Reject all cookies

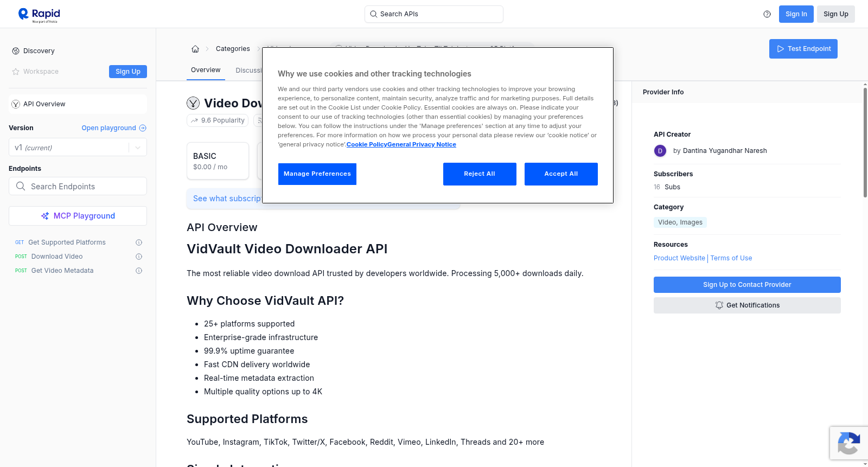[480, 174]
